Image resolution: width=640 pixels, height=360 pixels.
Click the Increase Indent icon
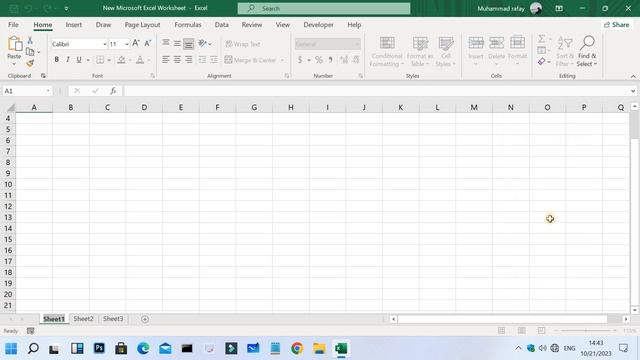pyautogui.click(x=213, y=60)
